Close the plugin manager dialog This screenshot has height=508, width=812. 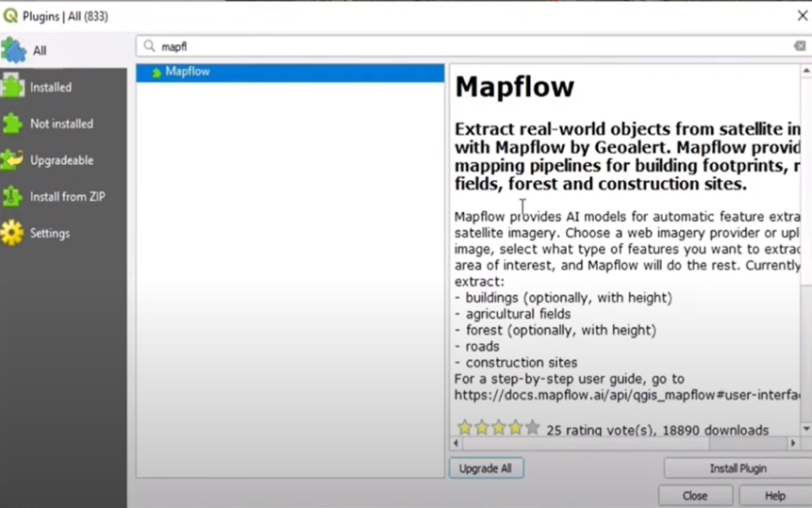pos(695,496)
